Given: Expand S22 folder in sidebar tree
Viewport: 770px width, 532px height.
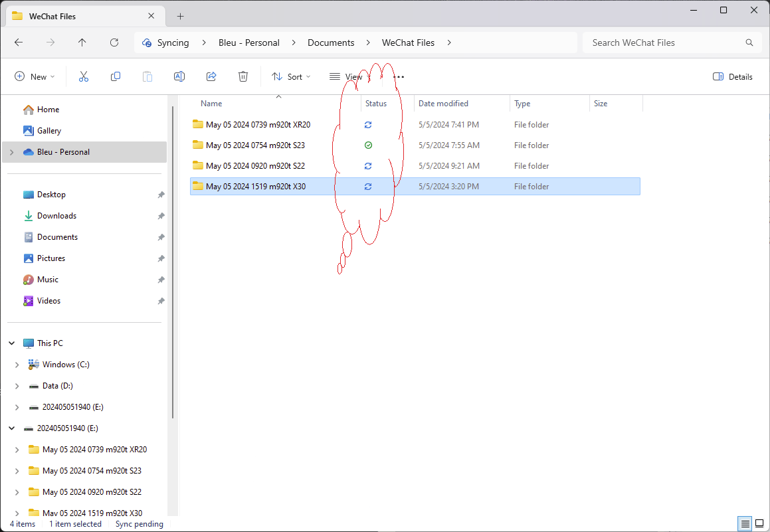Looking at the screenshot, I should (17, 491).
